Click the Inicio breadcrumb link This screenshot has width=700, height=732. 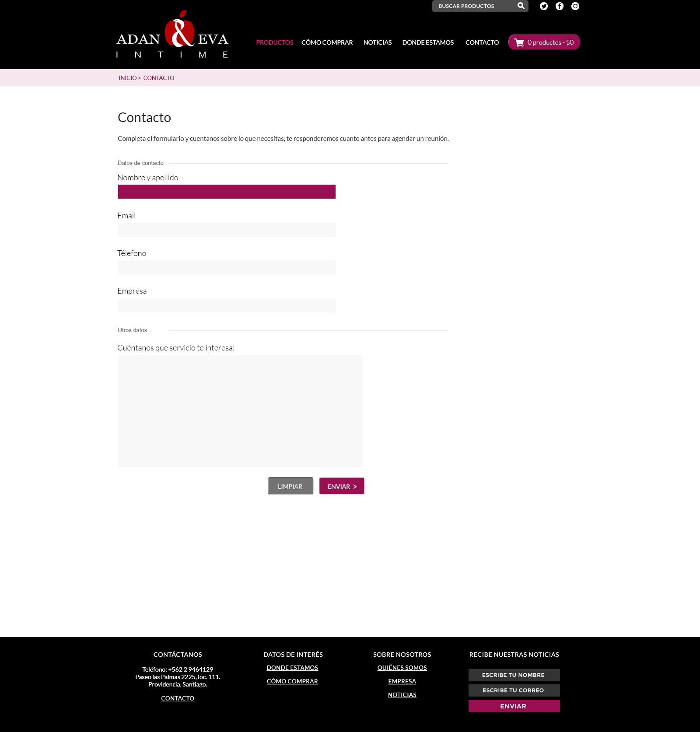127,78
